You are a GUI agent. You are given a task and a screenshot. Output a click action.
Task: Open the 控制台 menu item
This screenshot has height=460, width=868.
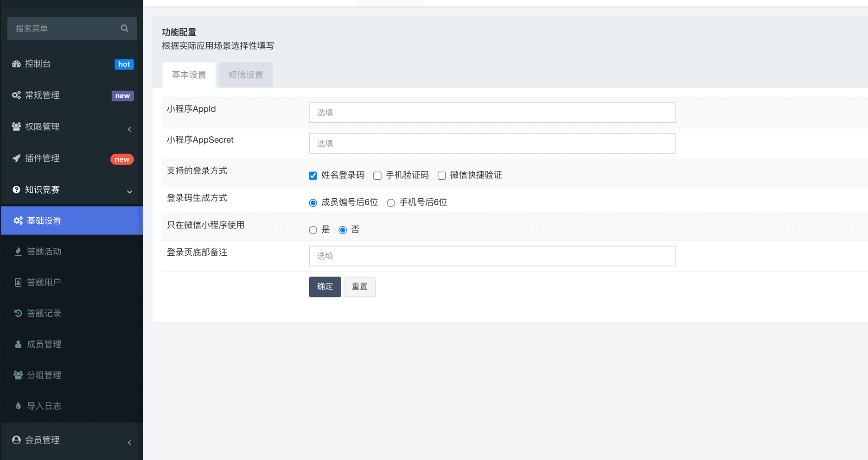click(x=72, y=64)
